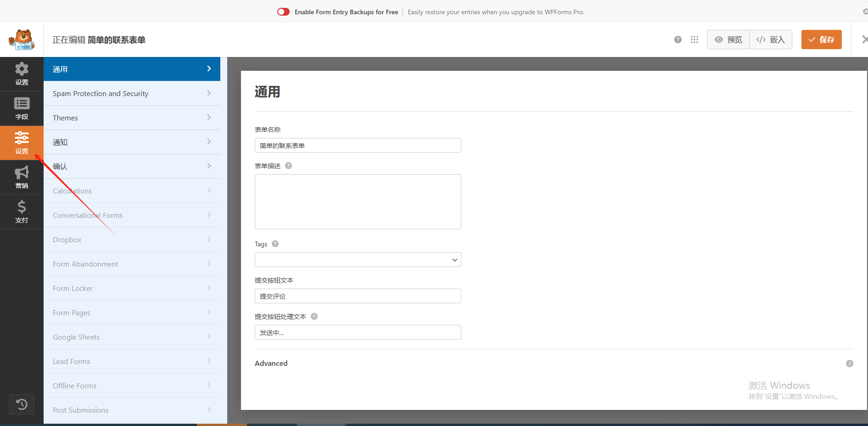
Task: Click the 保存 (Save) button
Action: pyautogui.click(x=821, y=40)
